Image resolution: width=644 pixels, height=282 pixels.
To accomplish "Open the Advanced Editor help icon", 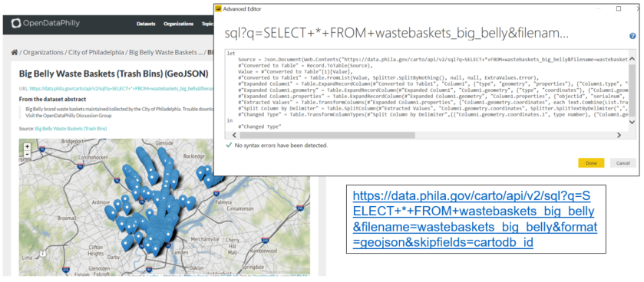I will (632, 36).
